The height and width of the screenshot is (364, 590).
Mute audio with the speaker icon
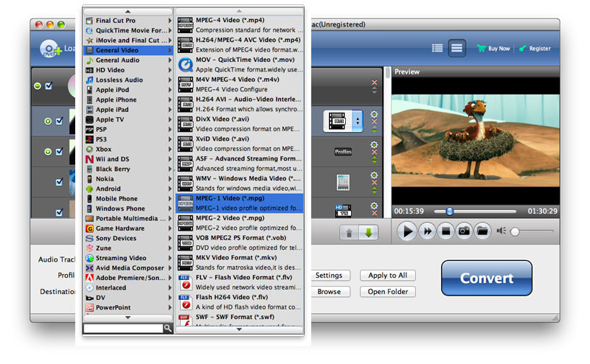(x=502, y=231)
